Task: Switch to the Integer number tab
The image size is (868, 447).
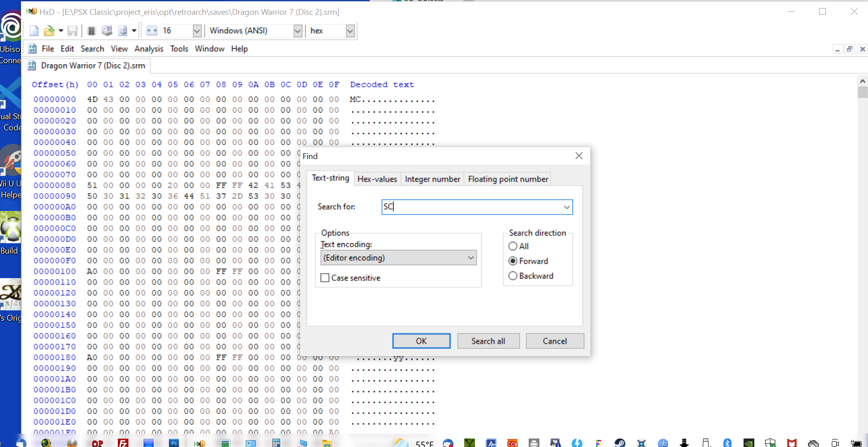Action: tap(432, 179)
